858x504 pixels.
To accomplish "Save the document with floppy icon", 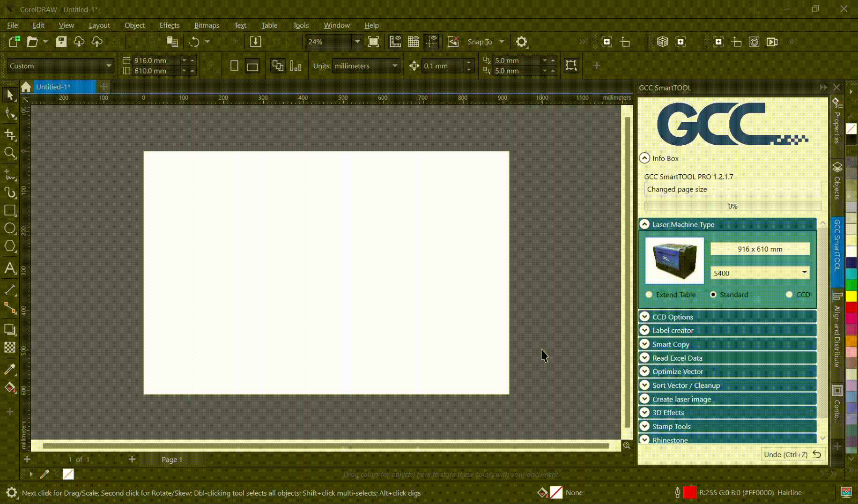I will tap(61, 42).
